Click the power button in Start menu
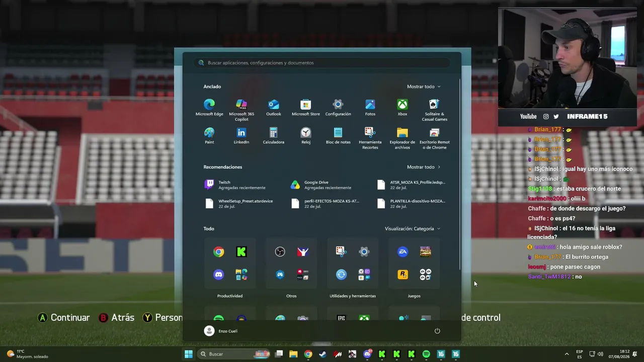 coord(437,331)
